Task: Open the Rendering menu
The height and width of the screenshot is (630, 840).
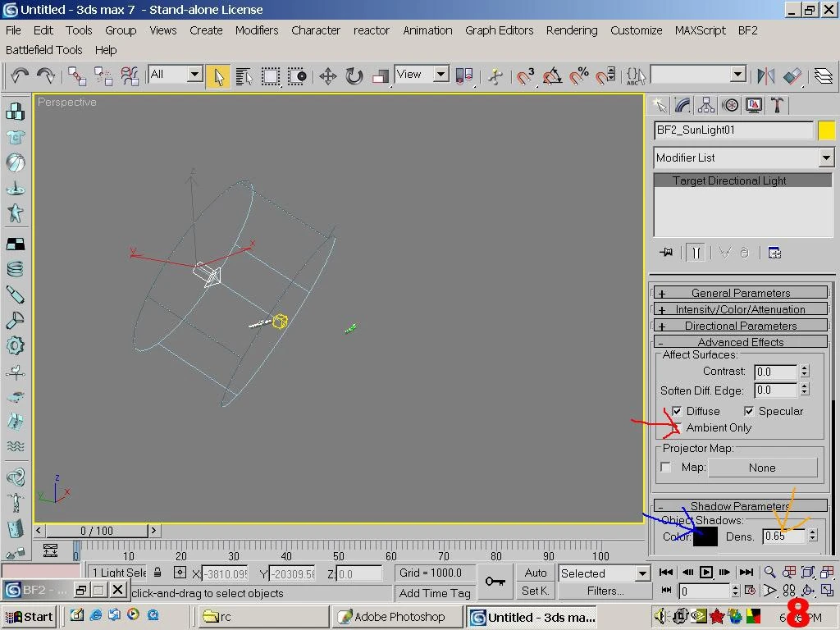Action: point(571,30)
